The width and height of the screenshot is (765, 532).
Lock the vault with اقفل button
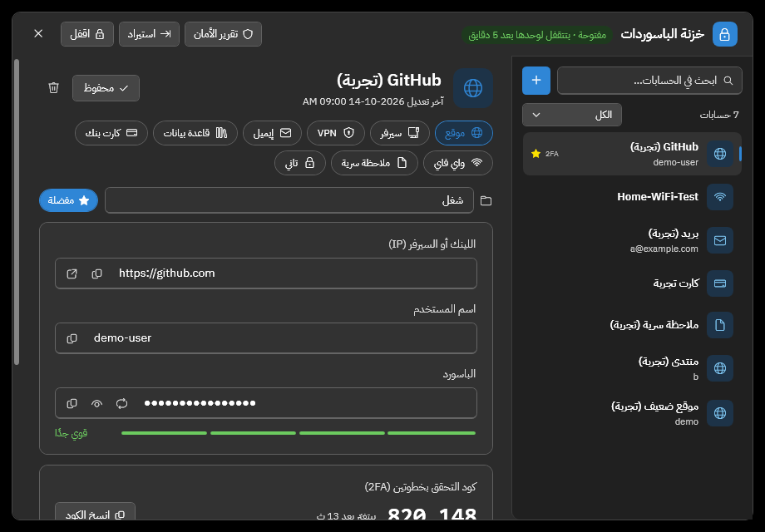point(86,34)
